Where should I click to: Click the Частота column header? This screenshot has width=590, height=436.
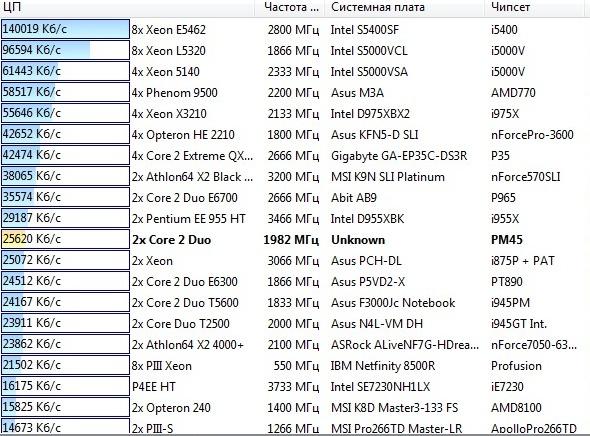(291, 7)
